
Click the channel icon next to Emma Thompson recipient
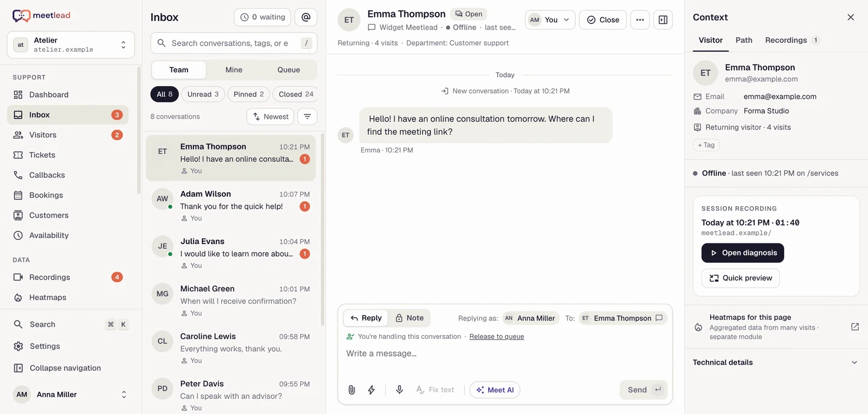tap(659, 318)
